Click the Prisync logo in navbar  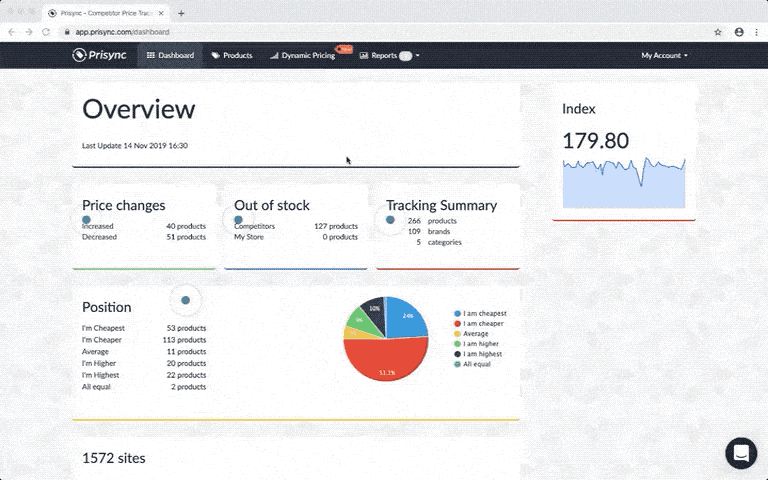[100, 55]
